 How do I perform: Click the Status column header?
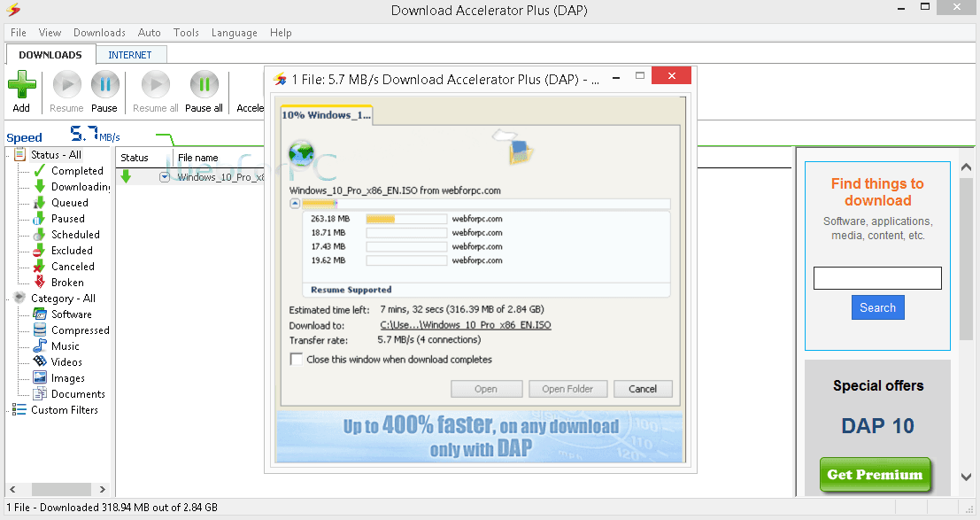[143, 158]
